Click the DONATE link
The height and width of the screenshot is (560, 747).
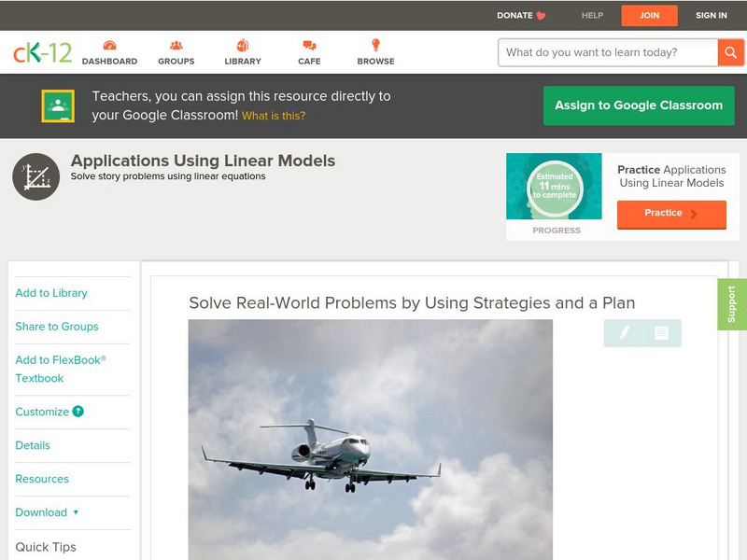[514, 15]
